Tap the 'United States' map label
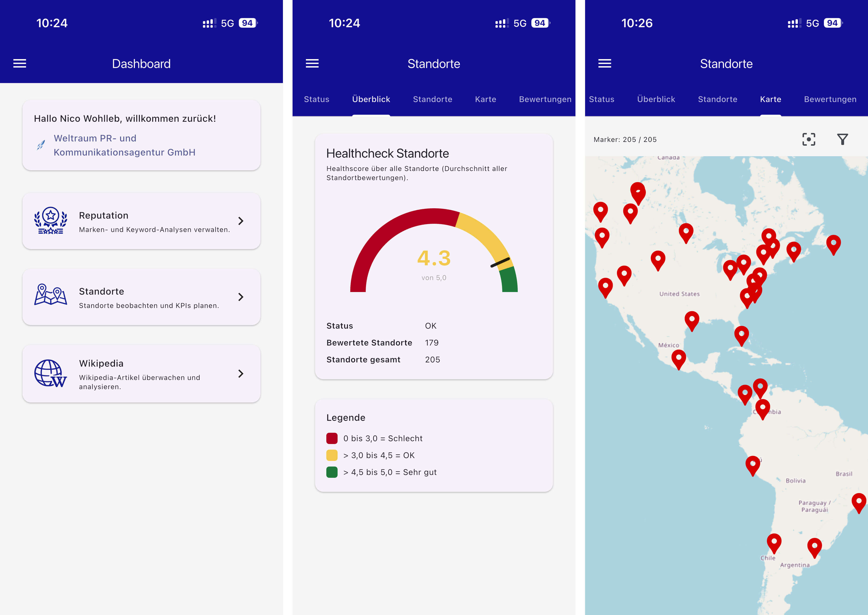The image size is (868, 615). [x=679, y=294]
